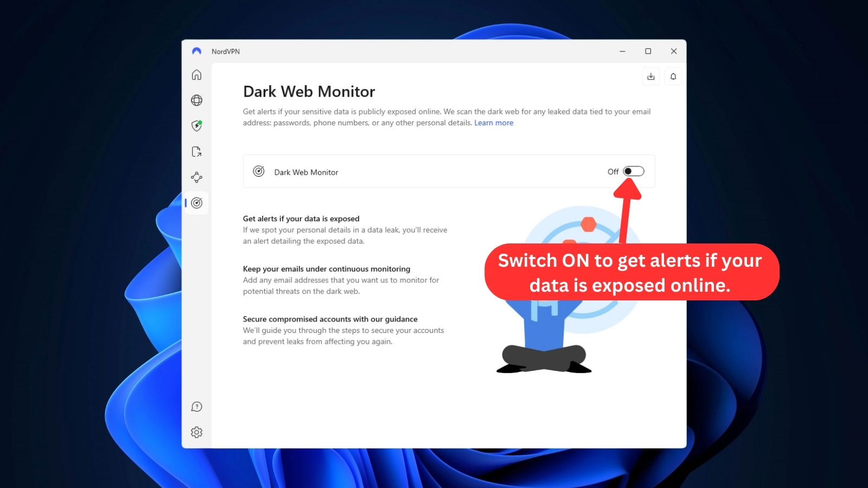The width and height of the screenshot is (868, 488).
Task: Open the notifications bell icon
Action: tap(673, 76)
